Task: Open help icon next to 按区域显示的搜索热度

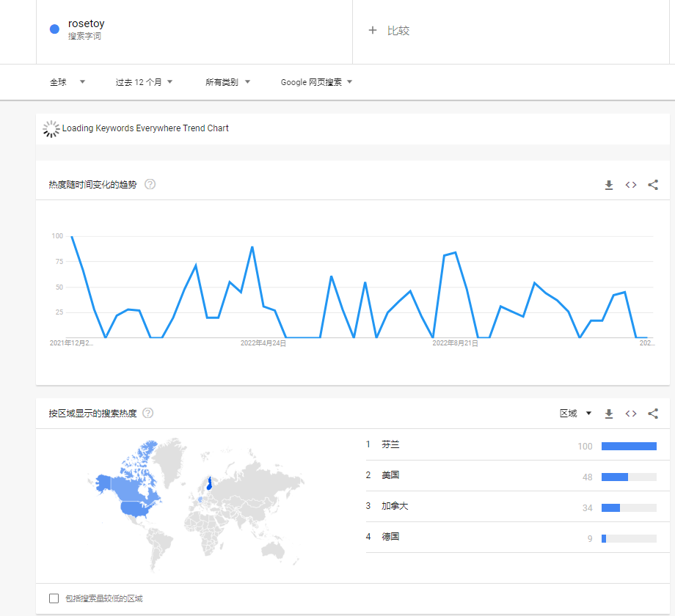Action: click(147, 413)
